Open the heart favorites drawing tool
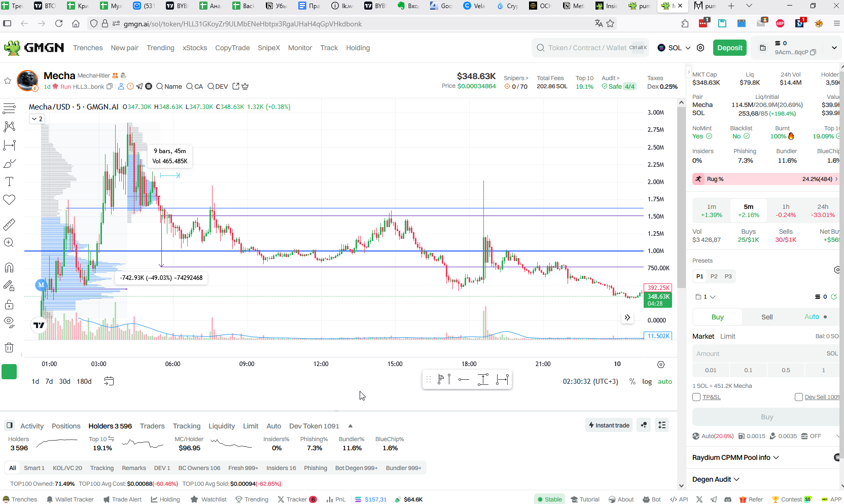The image size is (844, 504). coord(9,200)
